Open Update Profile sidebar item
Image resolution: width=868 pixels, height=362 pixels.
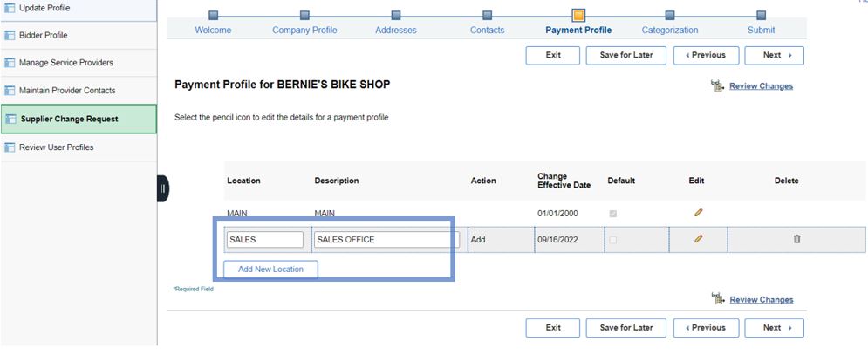(79, 9)
